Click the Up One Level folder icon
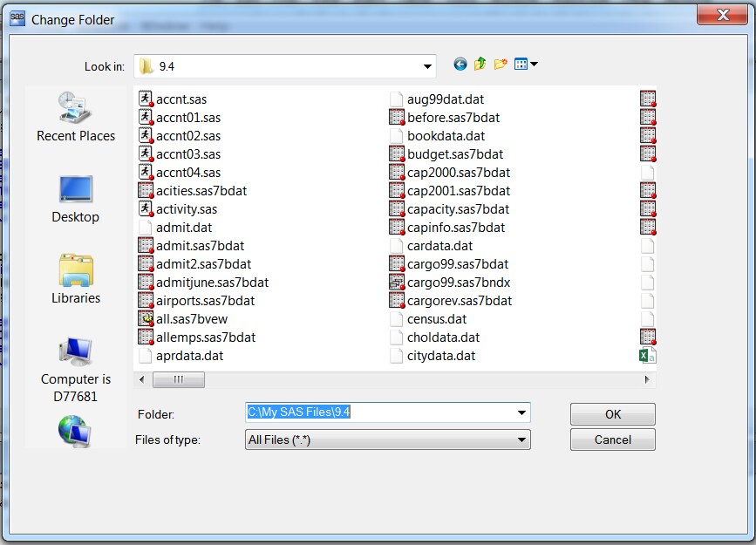Viewport: 756px width, 545px height. 480,65
